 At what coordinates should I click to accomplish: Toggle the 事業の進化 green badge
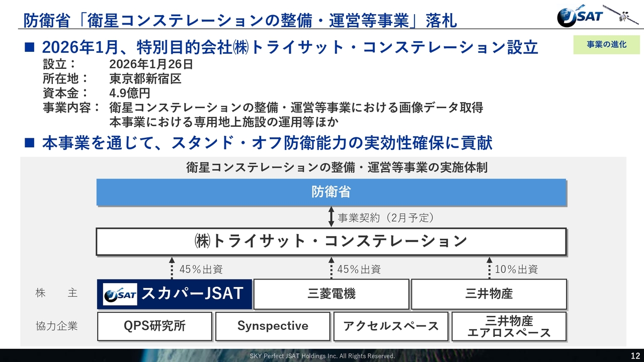pos(606,44)
